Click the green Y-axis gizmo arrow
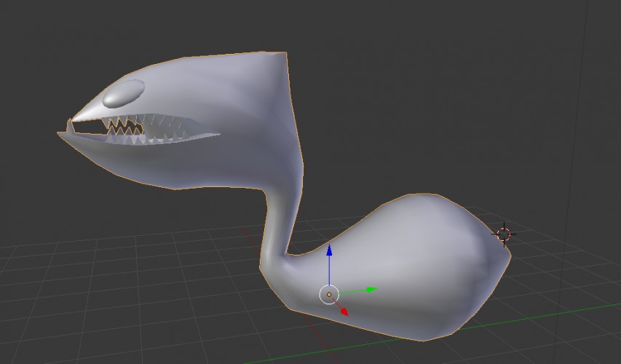 [371, 290]
